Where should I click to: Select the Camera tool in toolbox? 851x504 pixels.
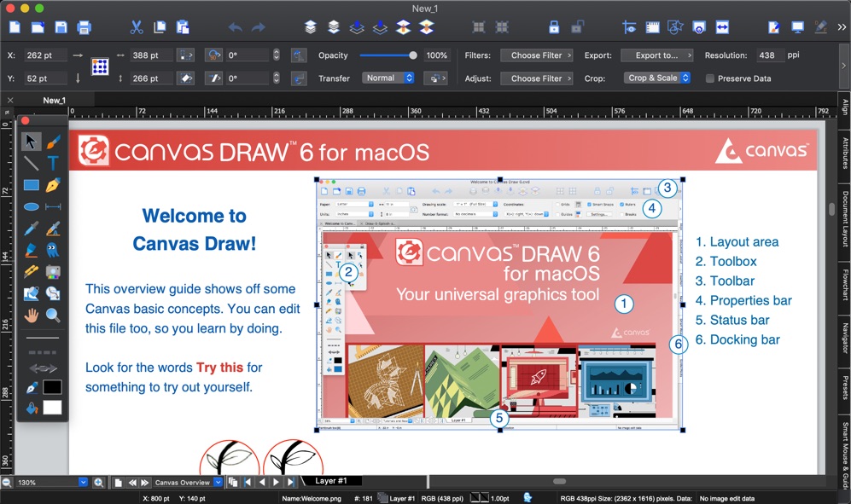click(x=53, y=271)
